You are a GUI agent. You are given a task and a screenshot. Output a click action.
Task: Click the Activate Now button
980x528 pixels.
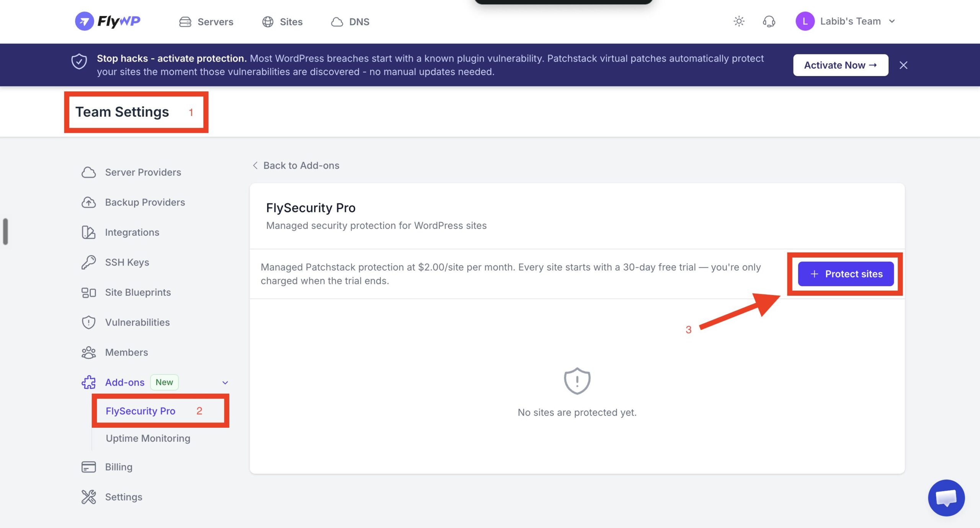tap(841, 65)
